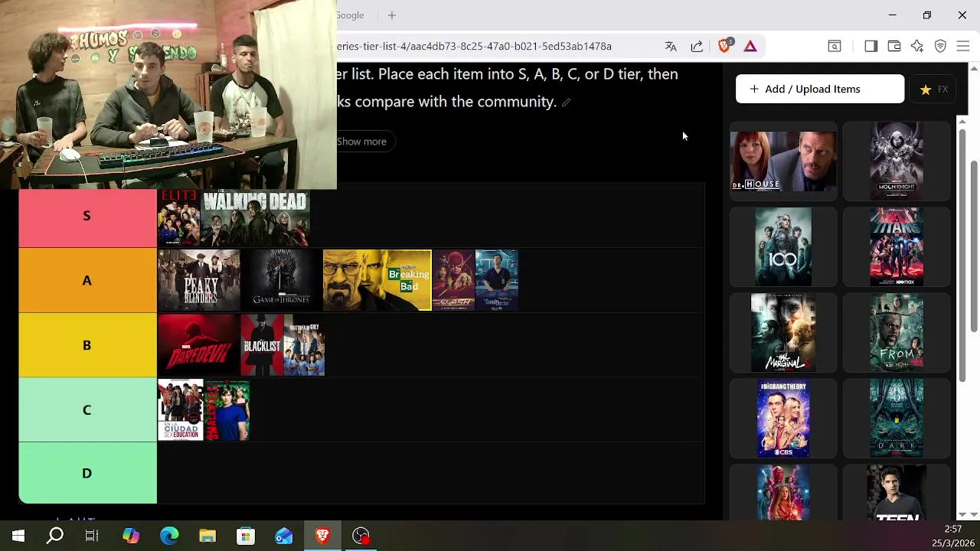Open Microsoft Edge from taskbar
This screenshot has width=980, height=551.
(169, 536)
